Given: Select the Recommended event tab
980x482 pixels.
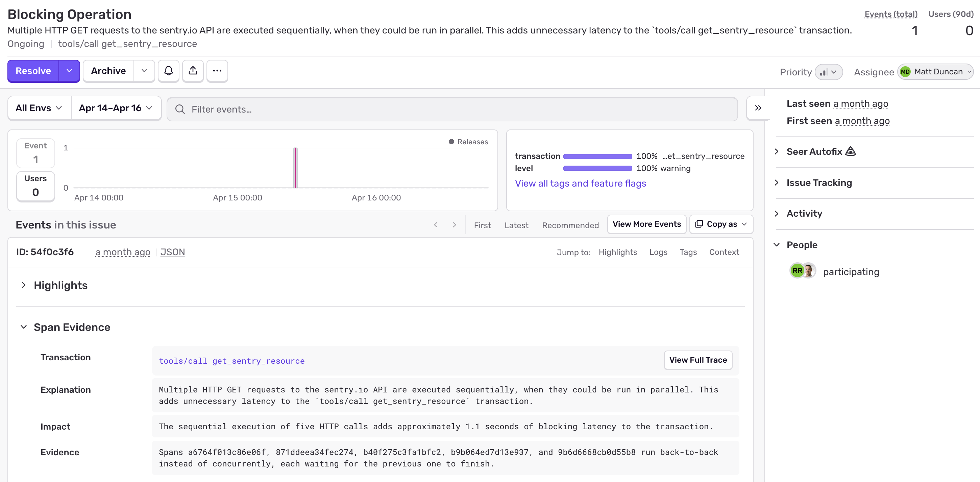Looking at the screenshot, I should 570,225.
